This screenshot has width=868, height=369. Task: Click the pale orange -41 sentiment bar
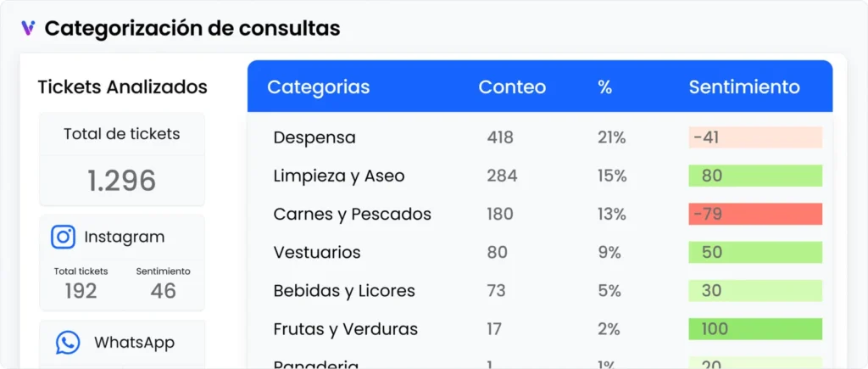click(754, 137)
